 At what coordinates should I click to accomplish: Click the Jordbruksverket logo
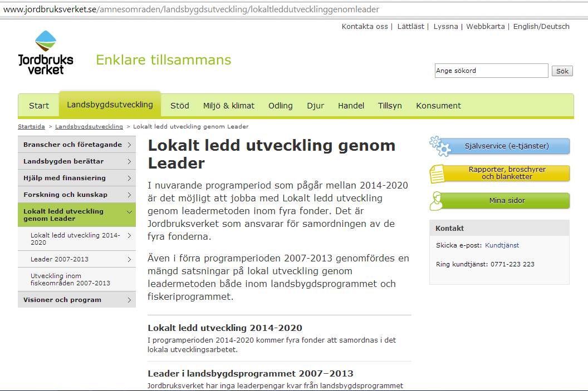[x=46, y=52]
